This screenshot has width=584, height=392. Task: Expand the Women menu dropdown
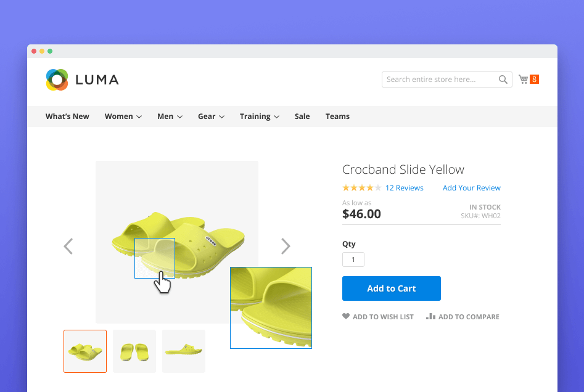tap(123, 116)
